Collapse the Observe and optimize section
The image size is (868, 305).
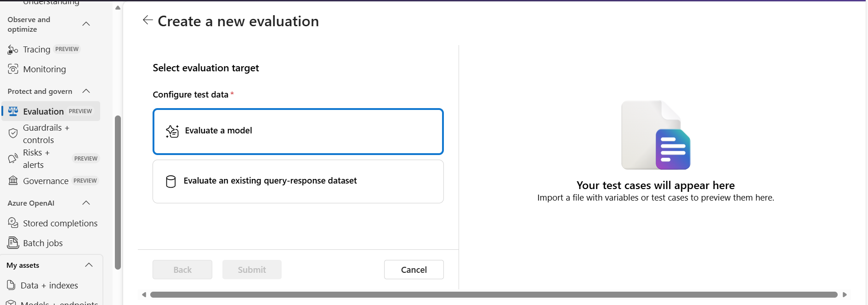(86, 24)
